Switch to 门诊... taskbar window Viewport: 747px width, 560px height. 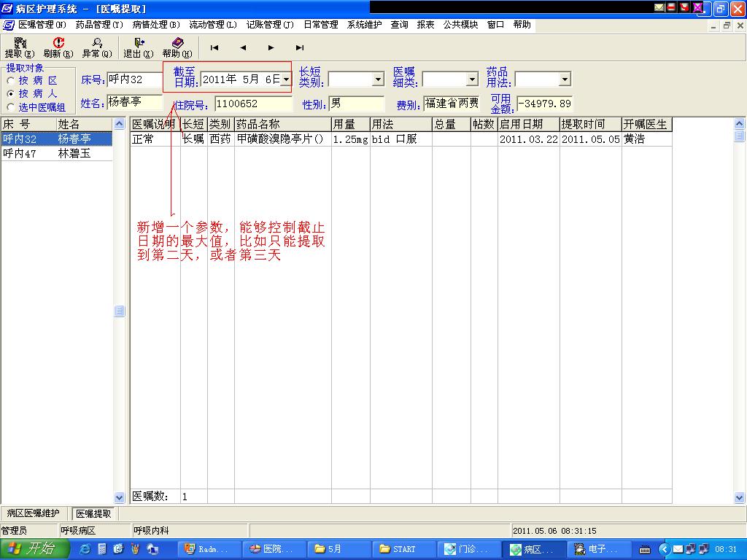(x=468, y=549)
